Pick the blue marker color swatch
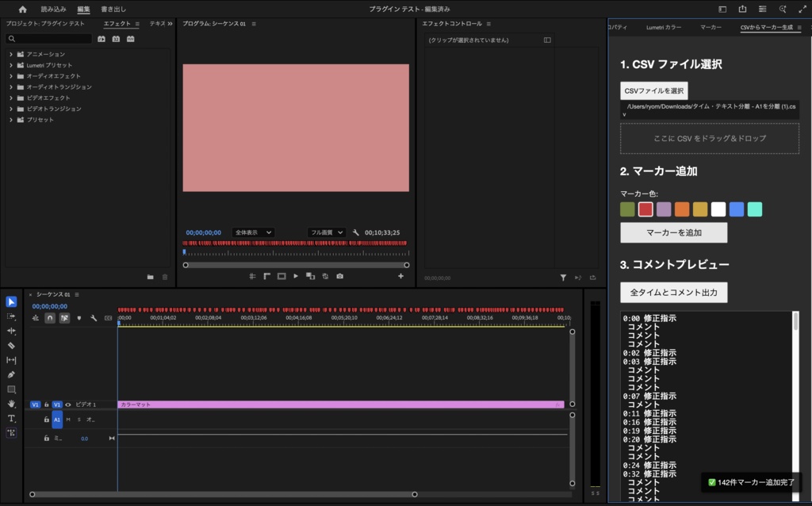 [x=737, y=209]
